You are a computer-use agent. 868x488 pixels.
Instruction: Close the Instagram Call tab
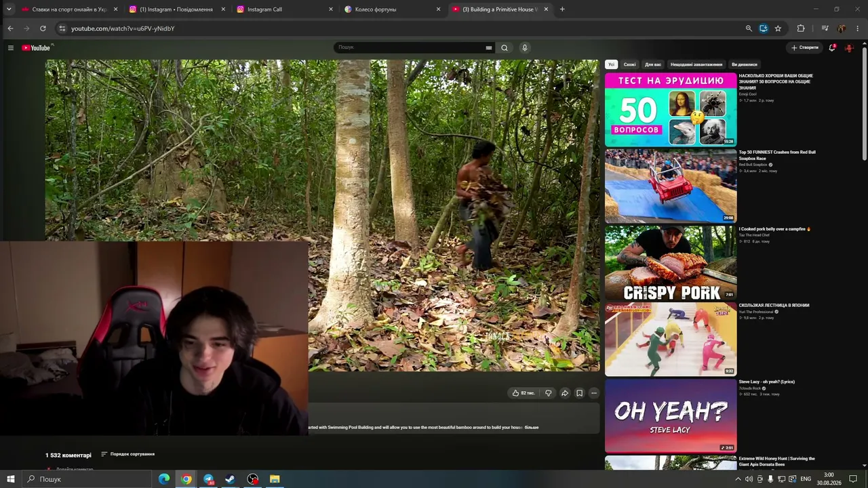click(331, 9)
